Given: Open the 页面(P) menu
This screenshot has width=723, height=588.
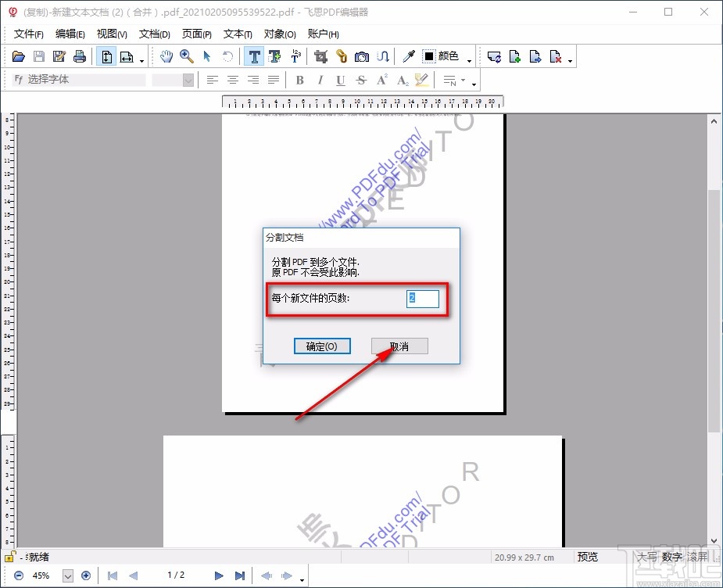Looking at the screenshot, I should [x=196, y=34].
